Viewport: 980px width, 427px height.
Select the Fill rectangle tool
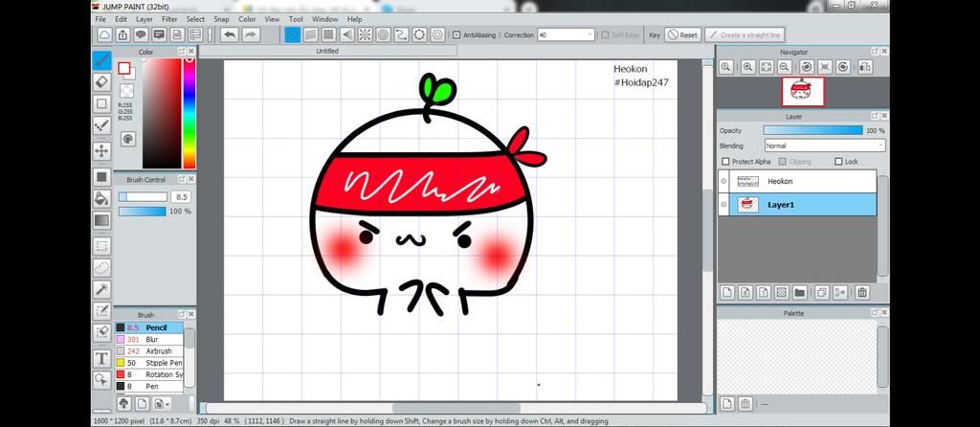pos(101,177)
